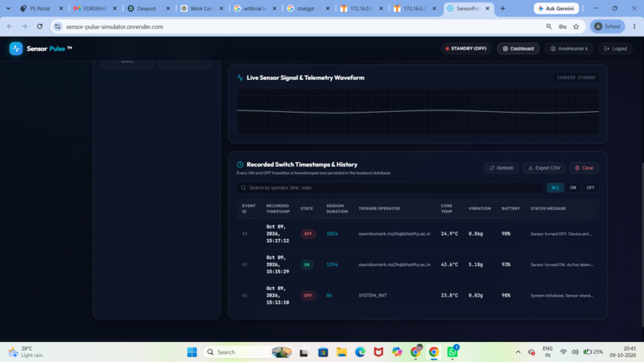Switch to the artificial in Google tab
This screenshot has width=644, height=362.
[253, 8]
